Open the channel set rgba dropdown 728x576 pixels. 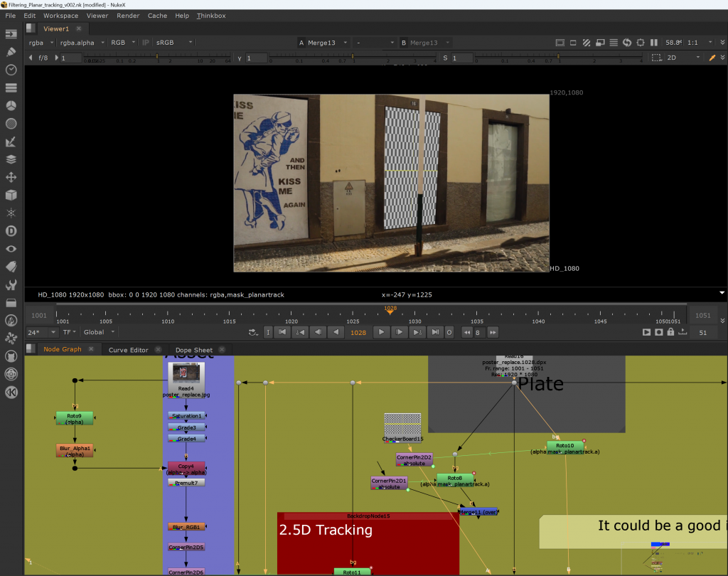click(41, 42)
